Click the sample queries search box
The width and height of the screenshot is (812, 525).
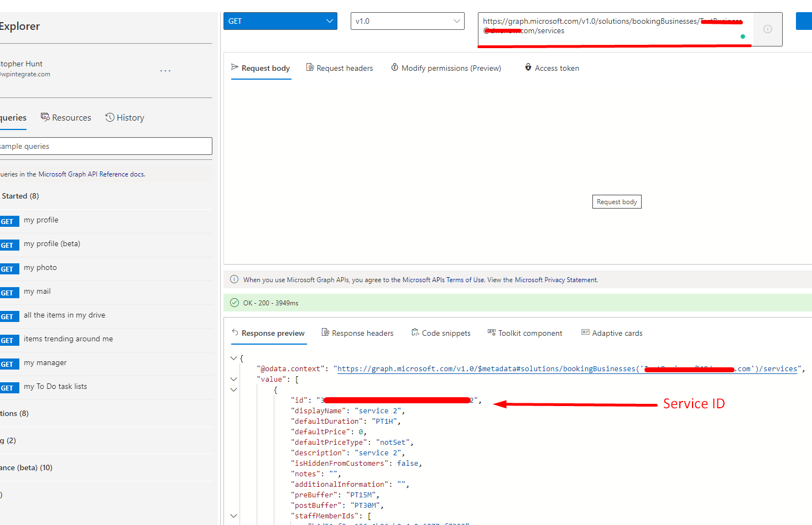point(105,146)
